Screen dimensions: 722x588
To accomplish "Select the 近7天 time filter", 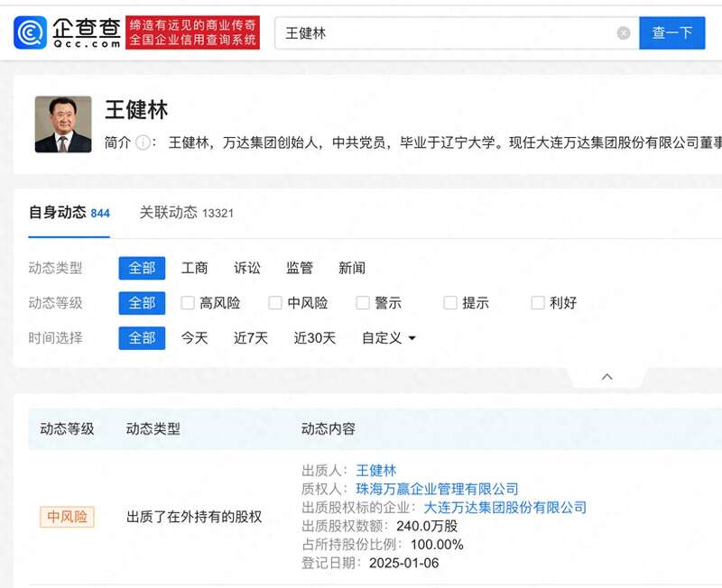I will (251, 338).
